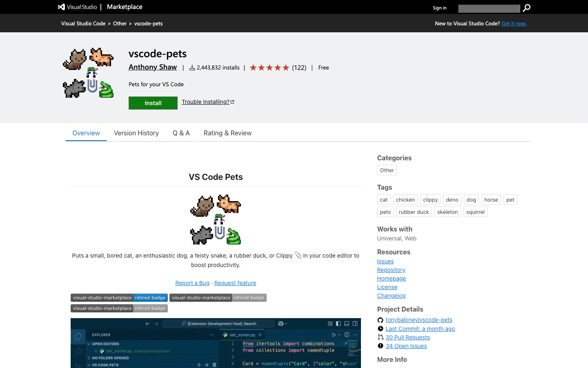This screenshot has height=368, width=588.
Task: Select the Other category chip
Action: 387,170
